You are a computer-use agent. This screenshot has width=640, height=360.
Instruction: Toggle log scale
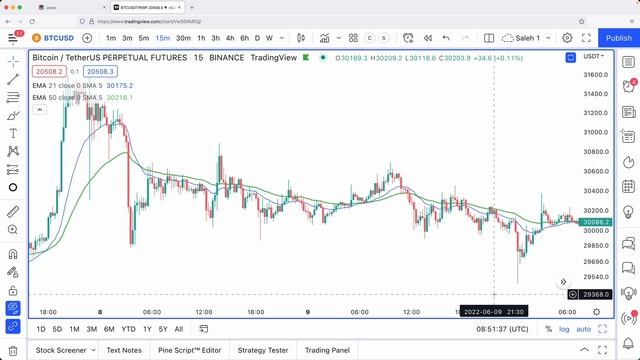(564, 329)
